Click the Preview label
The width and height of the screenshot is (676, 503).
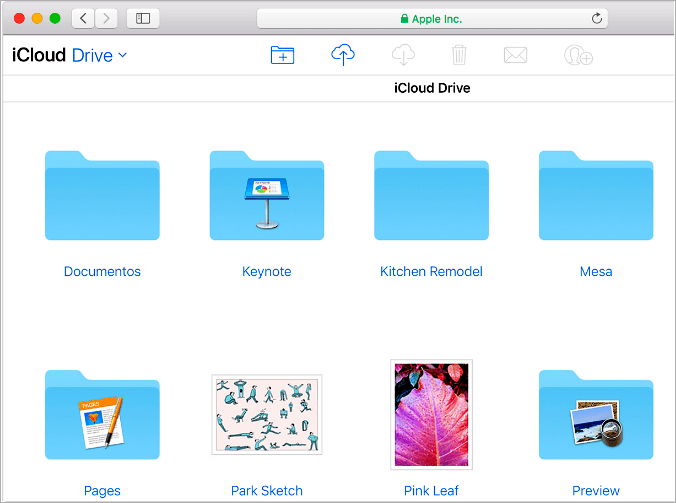coord(596,491)
